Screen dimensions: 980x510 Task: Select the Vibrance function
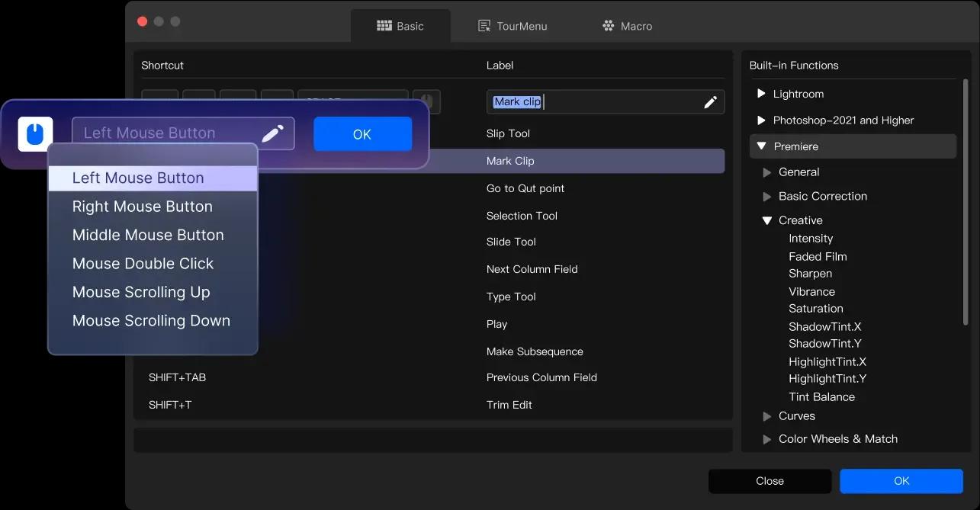tap(811, 292)
